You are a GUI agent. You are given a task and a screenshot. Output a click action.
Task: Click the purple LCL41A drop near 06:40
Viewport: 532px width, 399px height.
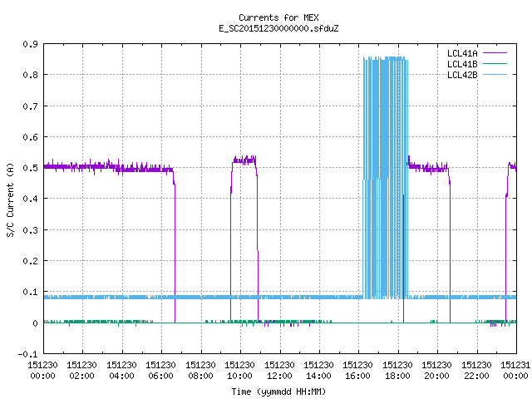pyautogui.click(x=175, y=251)
